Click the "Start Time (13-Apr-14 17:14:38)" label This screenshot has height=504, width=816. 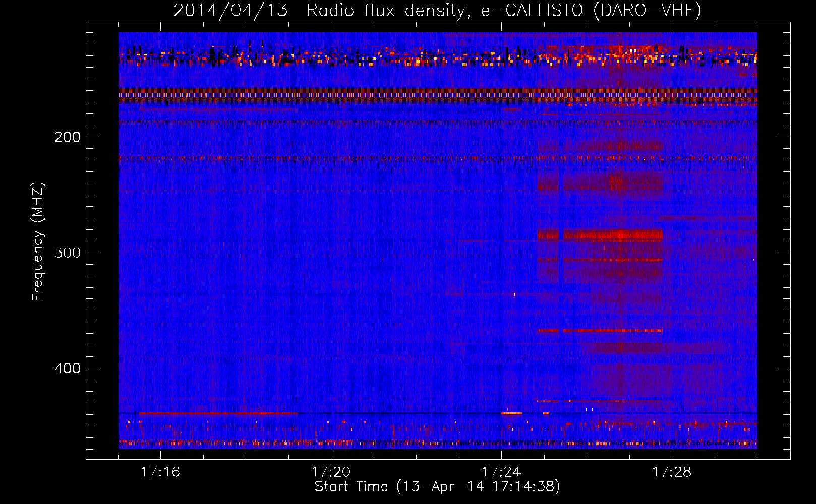(437, 487)
